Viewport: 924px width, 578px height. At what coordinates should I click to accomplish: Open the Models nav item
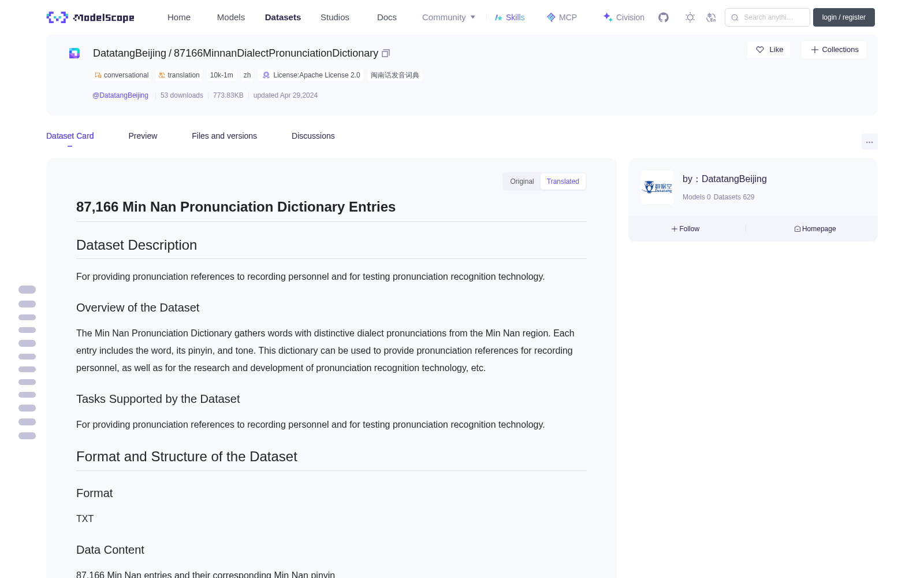(231, 17)
